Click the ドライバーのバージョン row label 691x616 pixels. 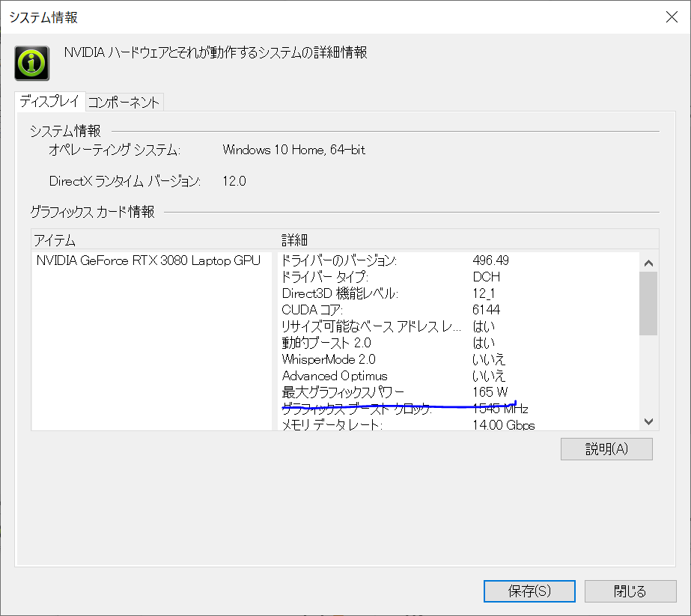click(339, 260)
